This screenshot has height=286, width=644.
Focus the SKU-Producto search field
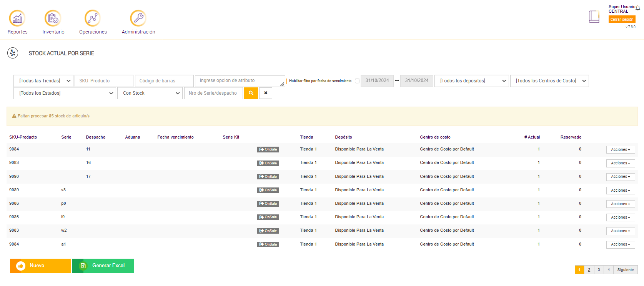pyautogui.click(x=104, y=81)
